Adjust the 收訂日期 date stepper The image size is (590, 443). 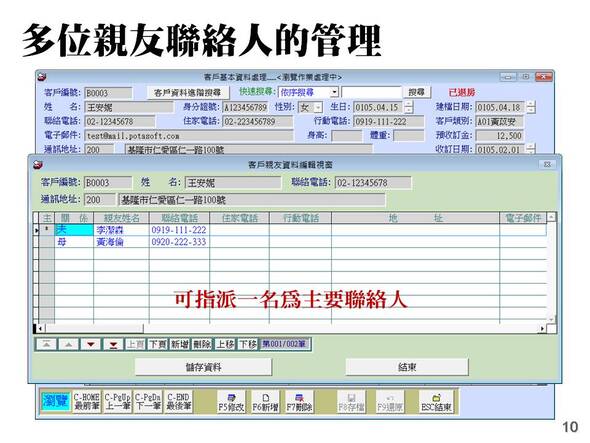click(x=530, y=149)
